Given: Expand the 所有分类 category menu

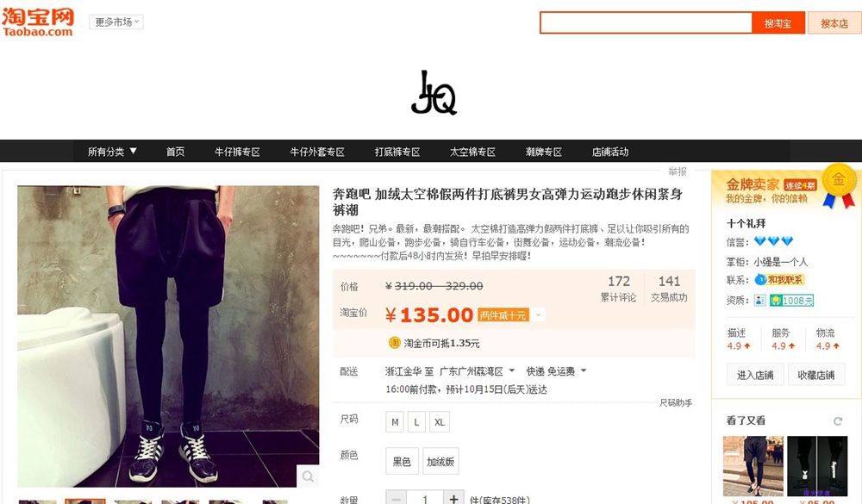Looking at the screenshot, I should coord(112,152).
